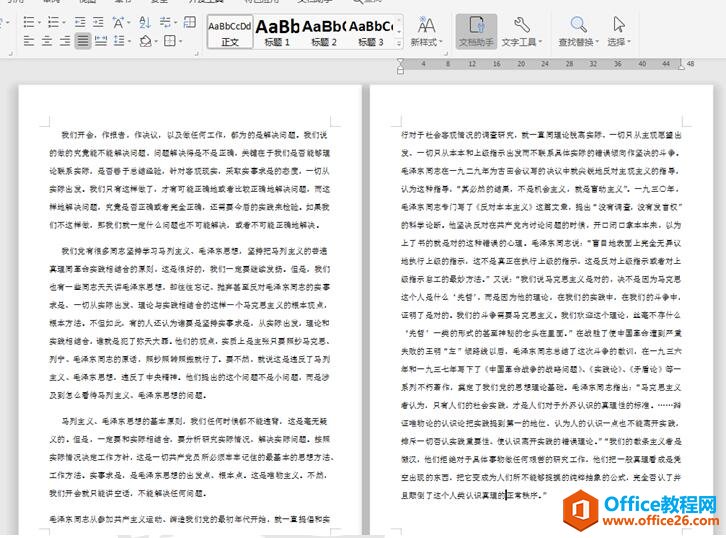
Task: Expand full styles gallery list
Action: [398, 44]
